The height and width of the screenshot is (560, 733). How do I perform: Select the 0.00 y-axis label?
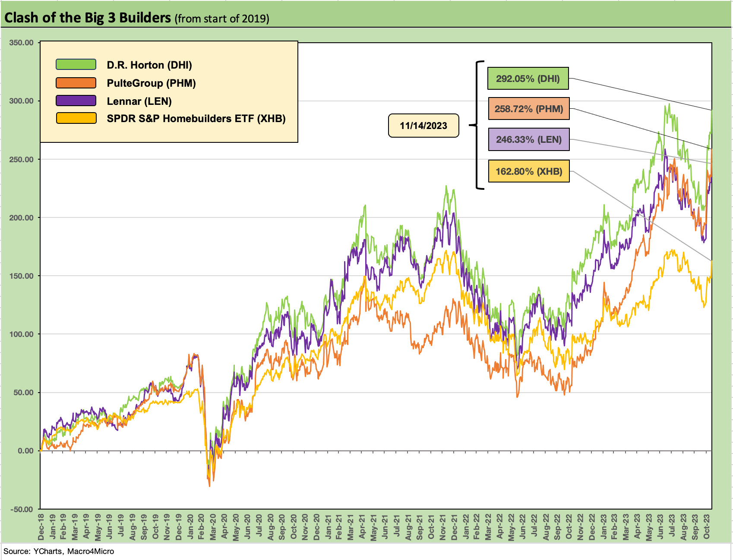(25, 451)
